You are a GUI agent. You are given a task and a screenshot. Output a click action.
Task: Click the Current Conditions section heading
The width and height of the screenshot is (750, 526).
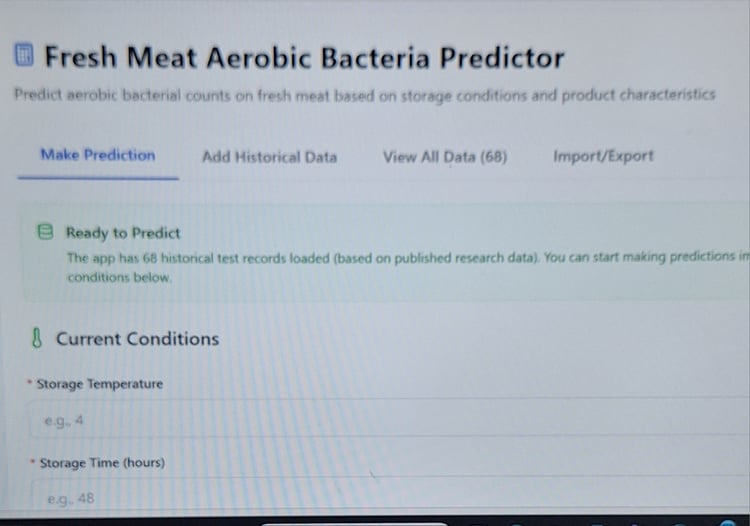click(137, 339)
